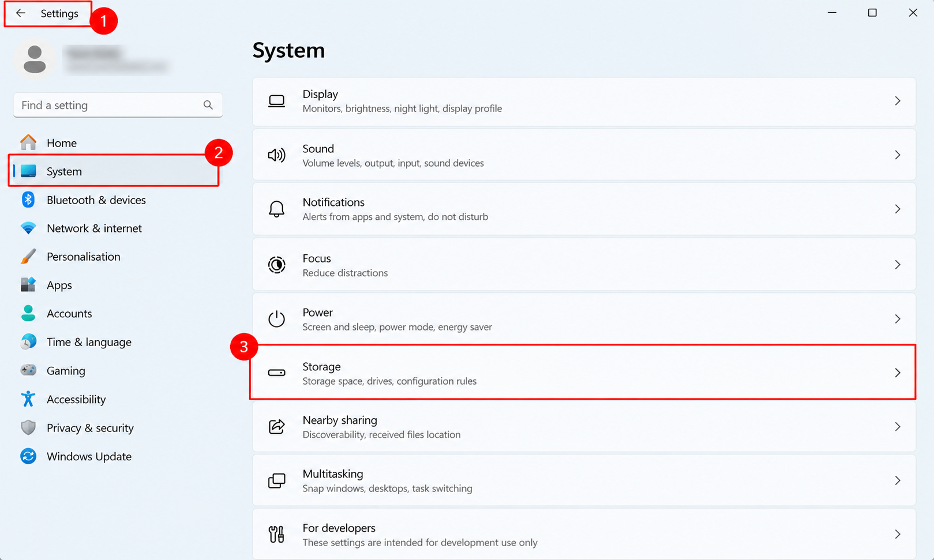Click the Gaming controller icon
Viewport: 934px width, 560px height.
(28, 370)
